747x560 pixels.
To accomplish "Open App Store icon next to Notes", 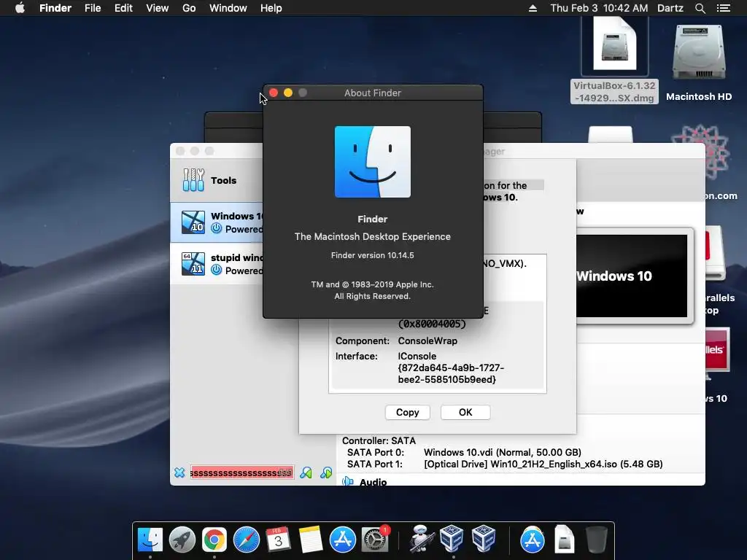I will pyautogui.click(x=343, y=540).
